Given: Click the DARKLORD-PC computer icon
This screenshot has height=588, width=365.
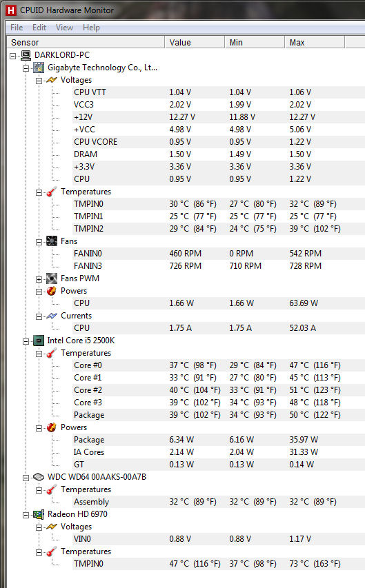Looking at the screenshot, I should tap(26, 55).
